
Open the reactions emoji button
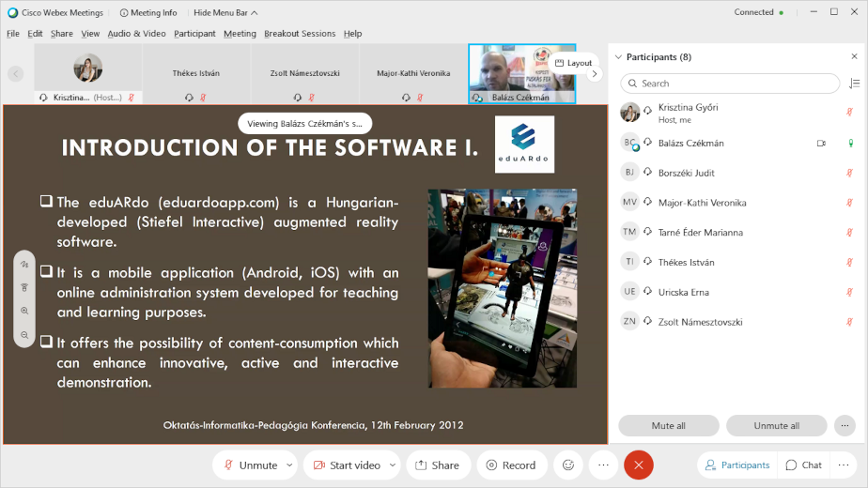(x=568, y=465)
